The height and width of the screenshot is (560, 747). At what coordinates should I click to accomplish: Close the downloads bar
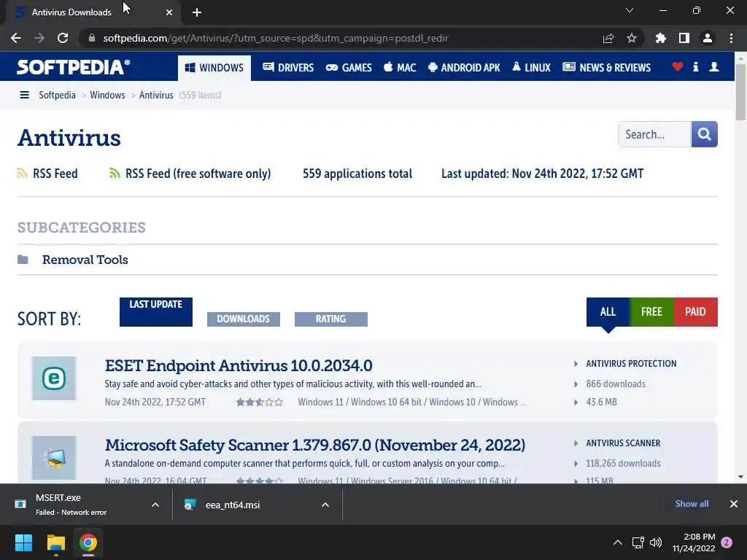click(x=734, y=504)
